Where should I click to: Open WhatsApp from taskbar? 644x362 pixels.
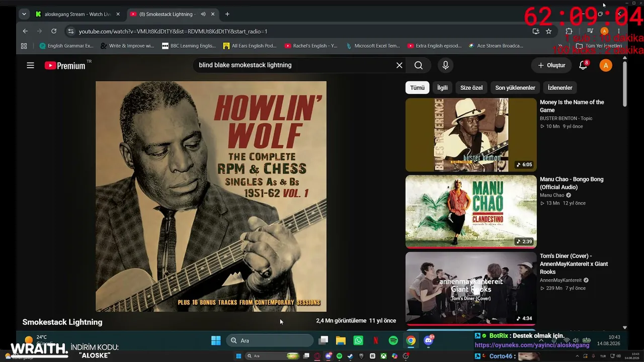click(358, 341)
